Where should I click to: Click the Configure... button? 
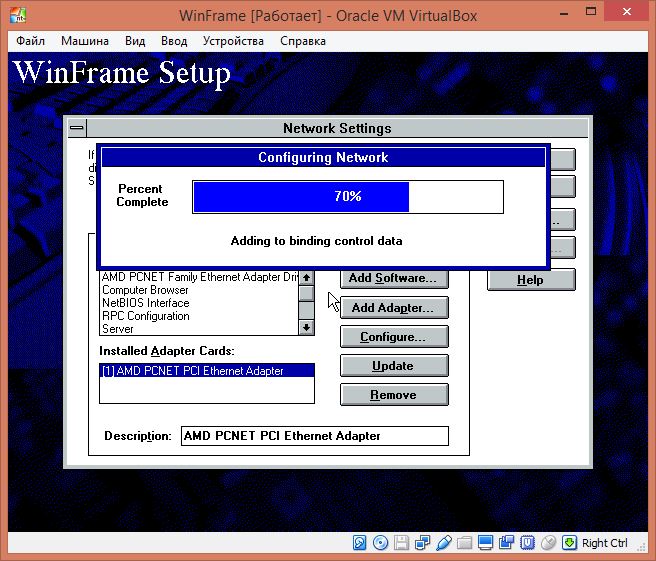(394, 337)
